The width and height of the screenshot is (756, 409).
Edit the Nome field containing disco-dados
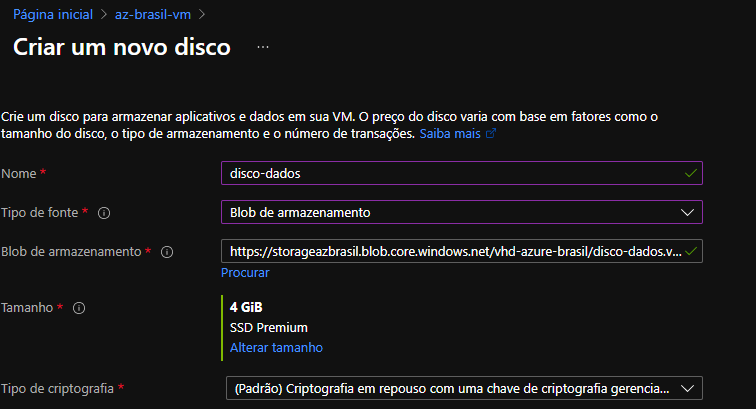462,173
